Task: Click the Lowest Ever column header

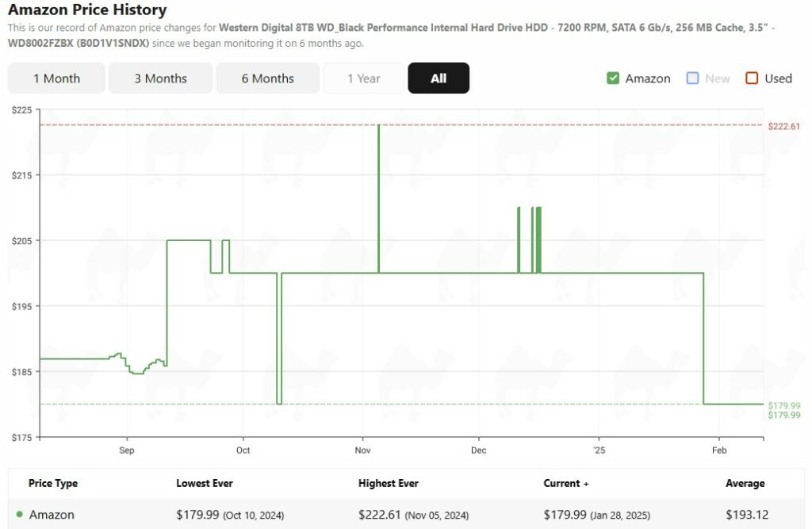Action: click(205, 483)
